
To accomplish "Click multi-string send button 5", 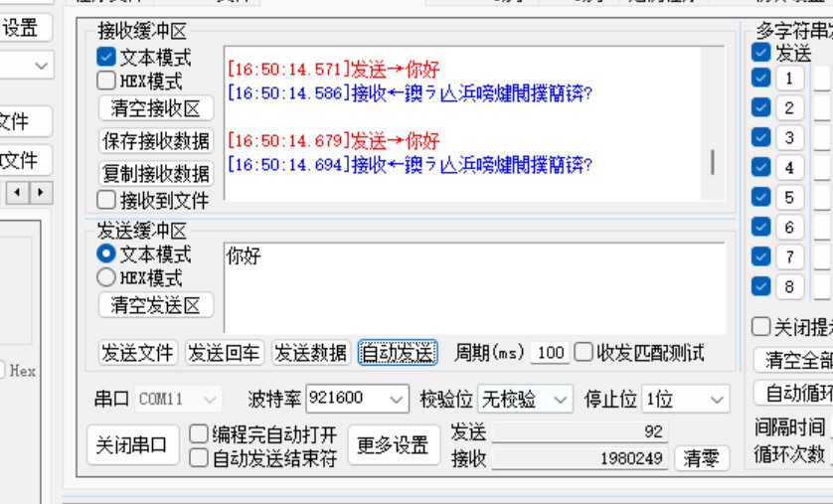I will point(789,197).
